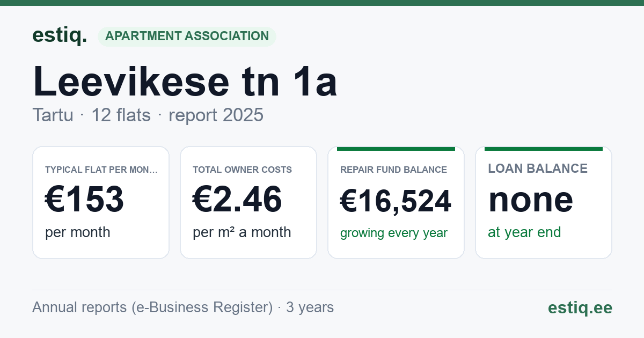Click 'Annual reports (e-Business Register) · 3 years'

click(183, 307)
